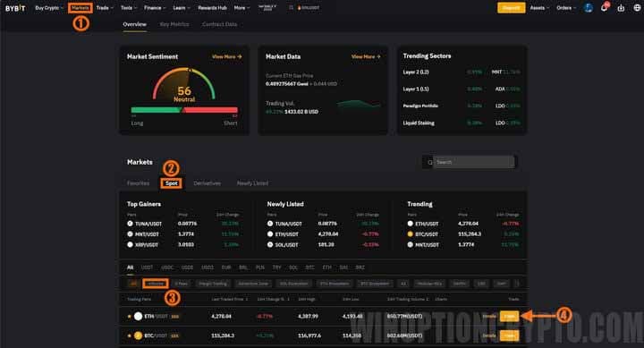
Task: Click ETH/USDT icon in Newly Listed
Action: pyautogui.click(x=270, y=234)
